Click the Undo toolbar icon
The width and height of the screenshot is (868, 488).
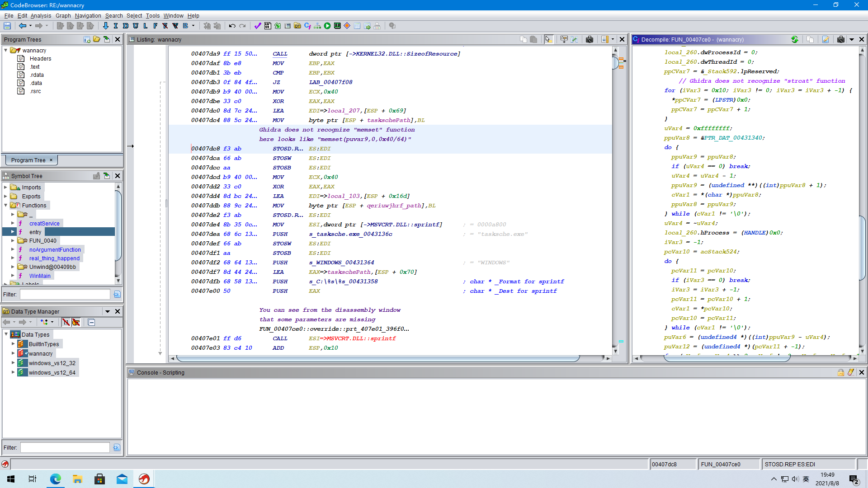tap(232, 26)
